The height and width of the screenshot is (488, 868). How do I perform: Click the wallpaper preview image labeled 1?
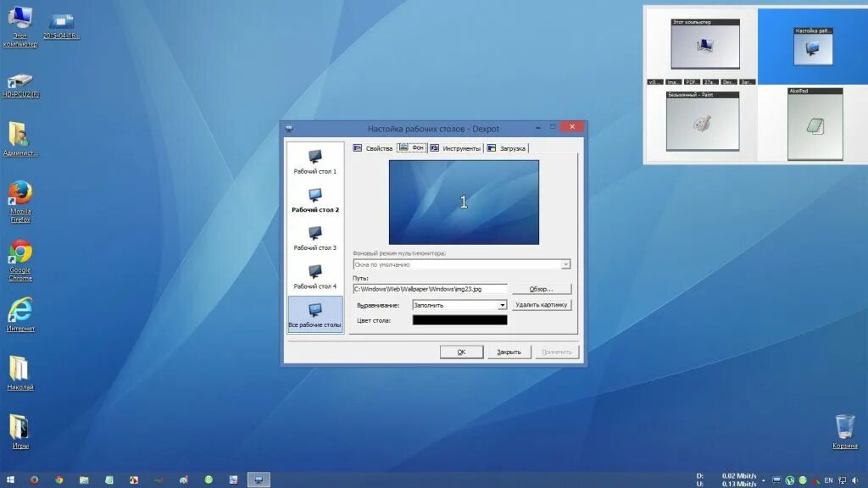(464, 202)
